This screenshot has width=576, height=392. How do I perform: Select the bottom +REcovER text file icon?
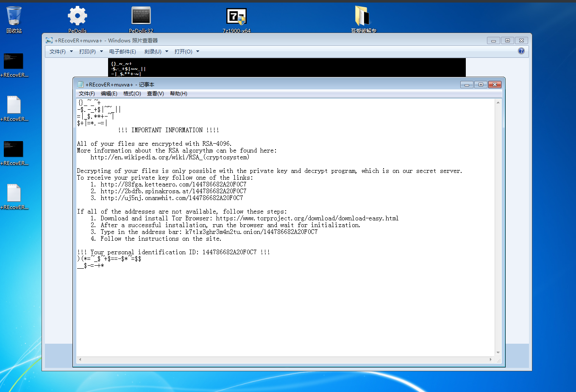click(x=14, y=194)
